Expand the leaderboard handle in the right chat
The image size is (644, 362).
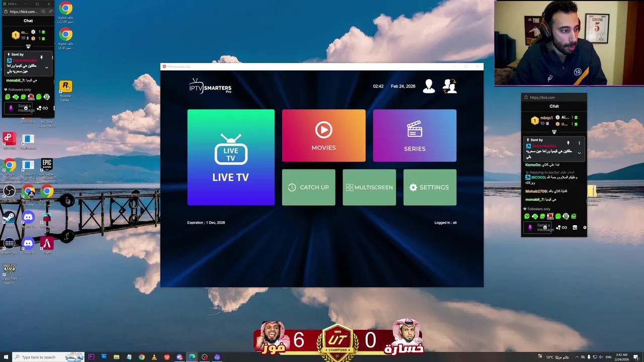554,132
